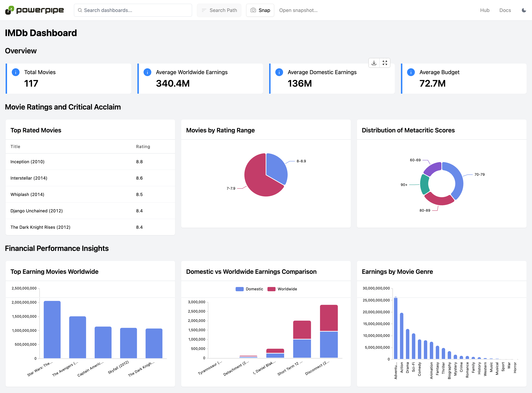Toggle dark mode moon icon

coord(524,10)
